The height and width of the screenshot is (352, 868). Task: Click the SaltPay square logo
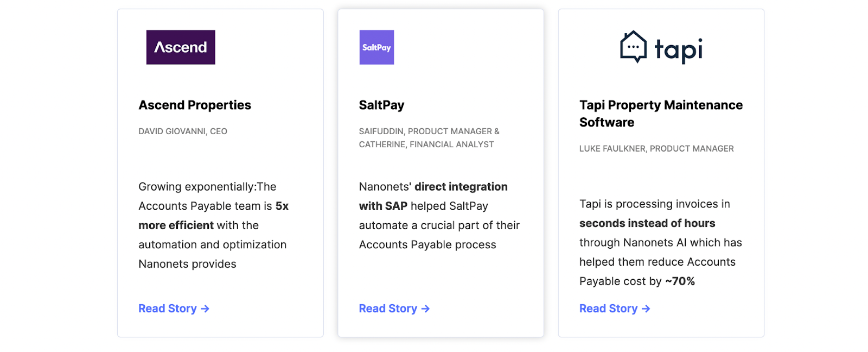[376, 47]
